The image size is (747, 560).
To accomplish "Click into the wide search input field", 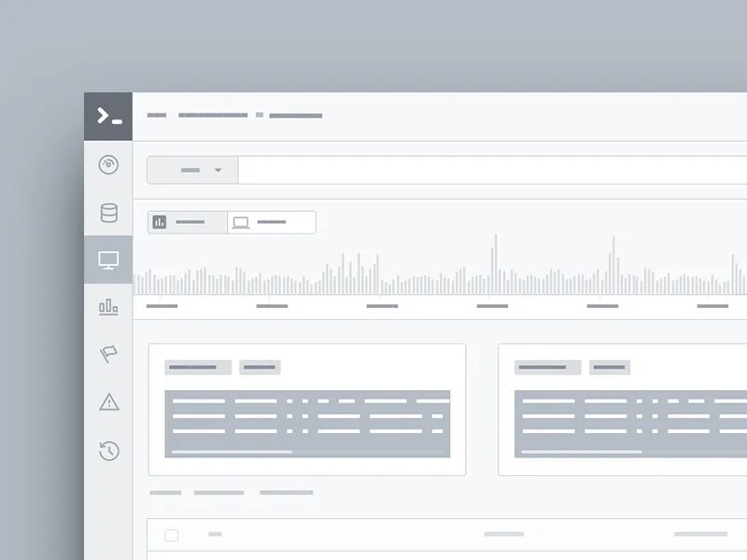I will pos(493,170).
